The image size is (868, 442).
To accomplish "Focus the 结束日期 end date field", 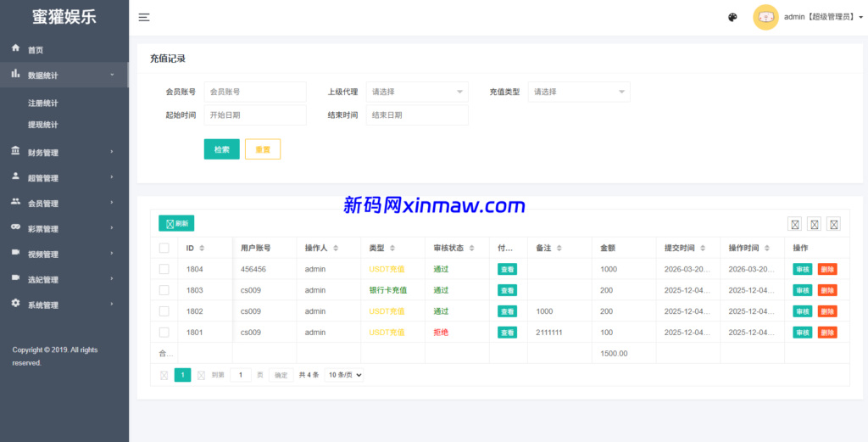I will point(417,115).
